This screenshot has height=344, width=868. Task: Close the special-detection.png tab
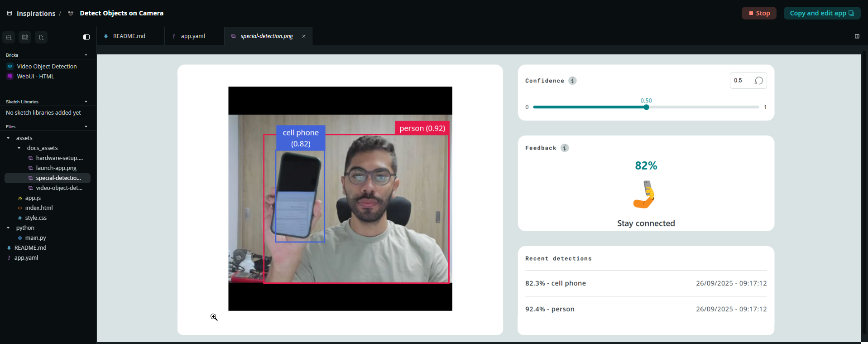(304, 36)
